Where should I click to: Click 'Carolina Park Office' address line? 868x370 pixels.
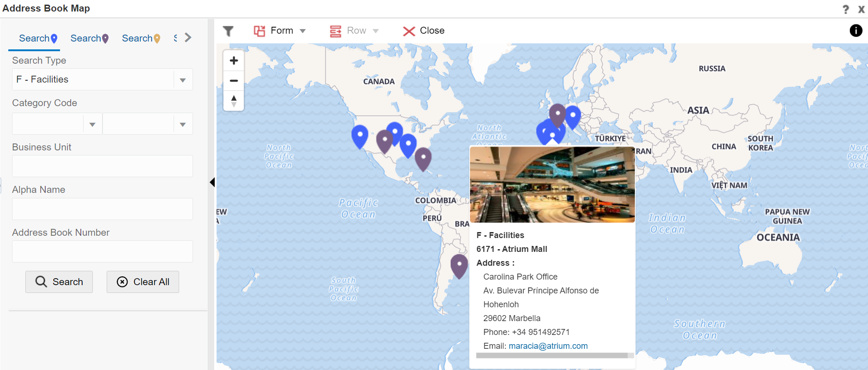click(520, 277)
